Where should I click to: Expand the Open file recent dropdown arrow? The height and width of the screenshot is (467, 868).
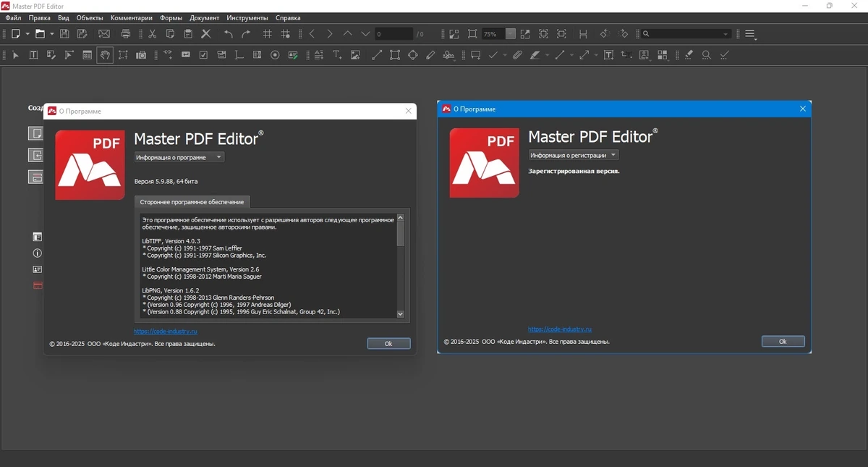coord(52,34)
